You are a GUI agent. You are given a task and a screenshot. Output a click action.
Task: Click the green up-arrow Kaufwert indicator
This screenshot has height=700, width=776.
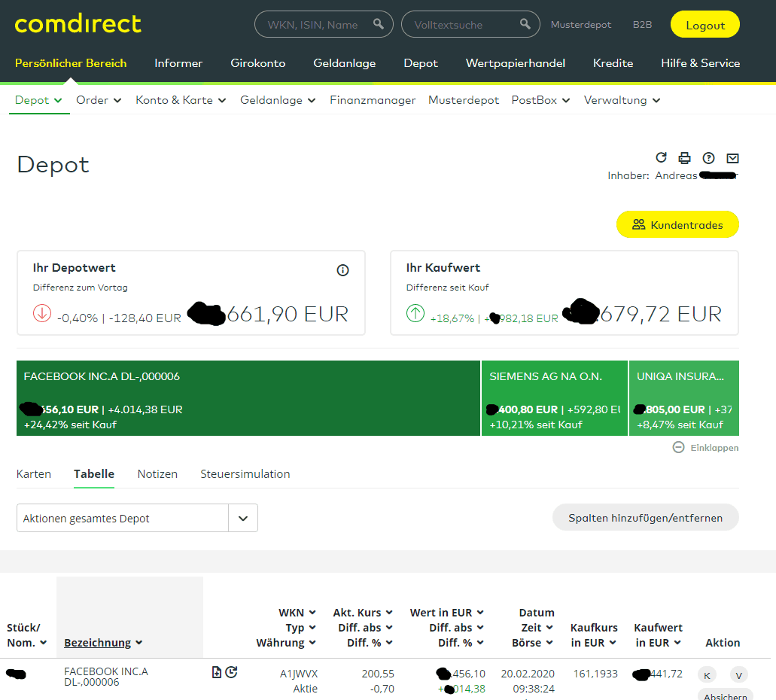tap(415, 313)
